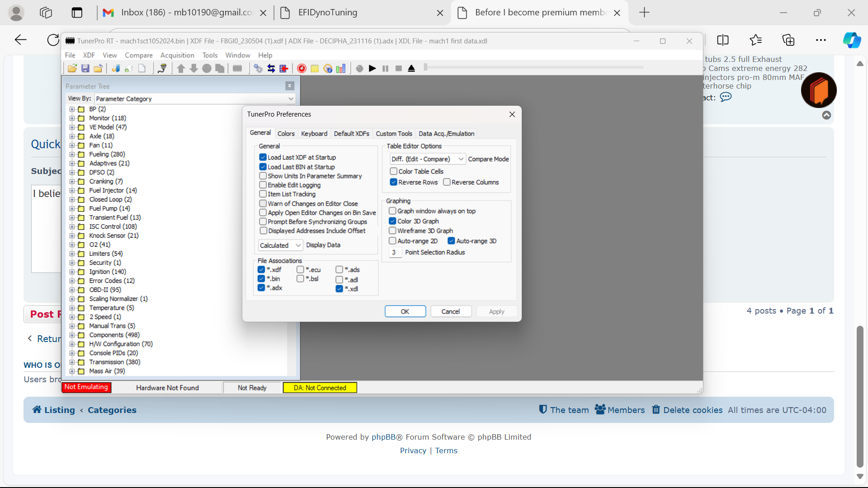Image resolution: width=868 pixels, height=488 pixels.
Task: Toggle Wireframe 3D Graph checkbox
Action: (x=392, y=230)
